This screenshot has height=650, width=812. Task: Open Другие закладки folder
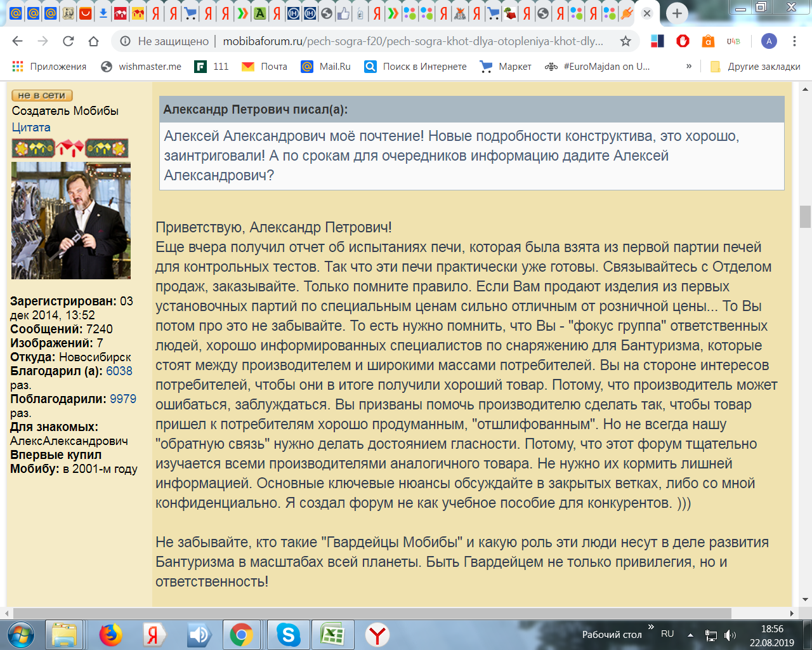(755, 66)
